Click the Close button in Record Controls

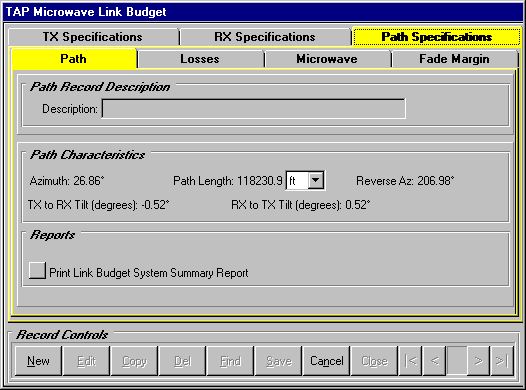374,361
